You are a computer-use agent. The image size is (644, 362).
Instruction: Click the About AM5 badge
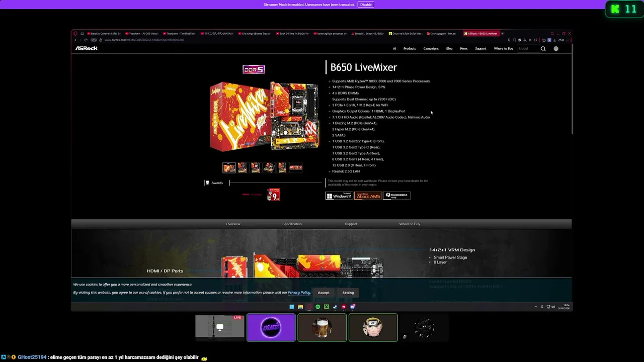(368, 196)
